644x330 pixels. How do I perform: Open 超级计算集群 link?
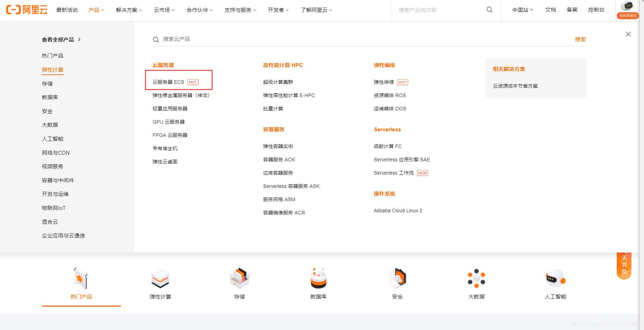click(278, 82)
